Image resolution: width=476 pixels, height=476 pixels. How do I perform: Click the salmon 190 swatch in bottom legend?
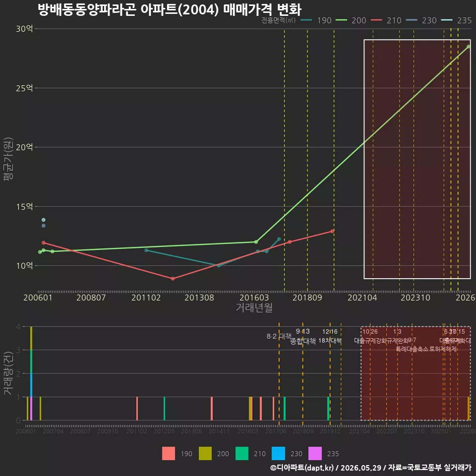click(x=169, y=454)
